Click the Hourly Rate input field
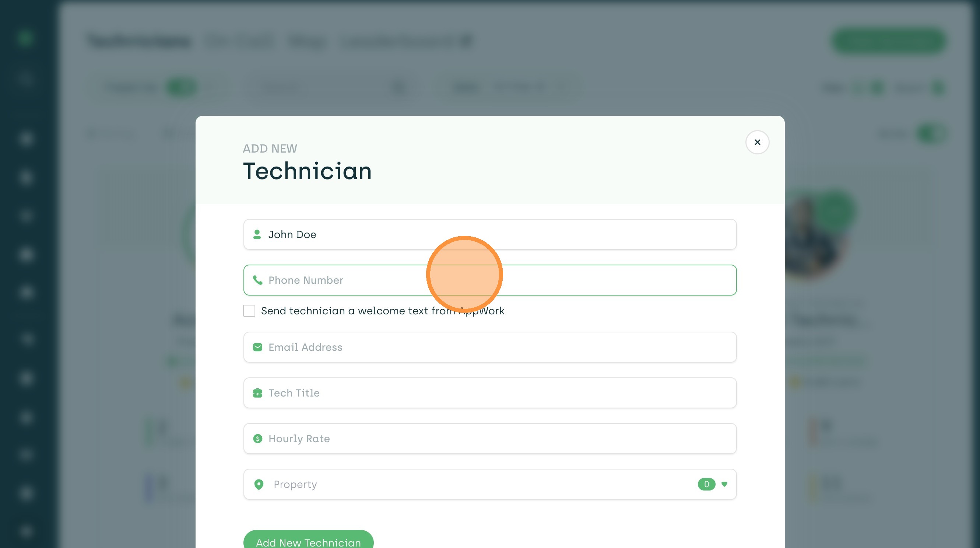980x548 pixels. (489, 439)
